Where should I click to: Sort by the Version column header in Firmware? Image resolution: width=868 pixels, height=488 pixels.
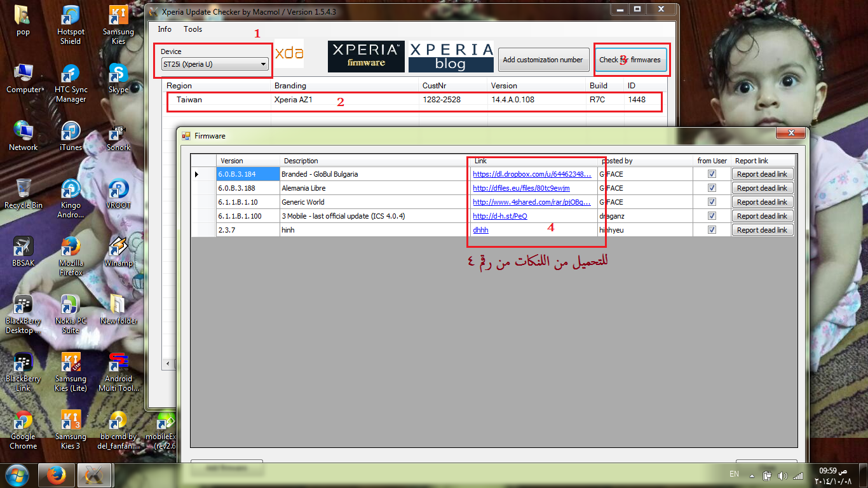248,161
